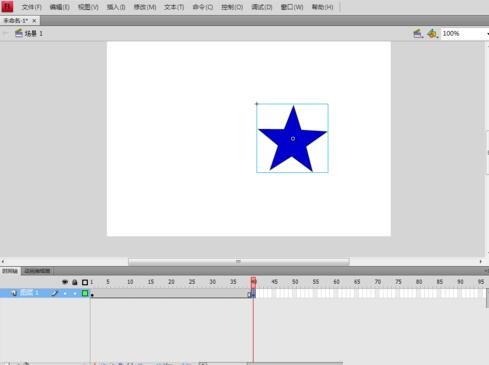Toggle lock all layers padlock icon
This screenshot has width=489, height=365.
(75, 282)
